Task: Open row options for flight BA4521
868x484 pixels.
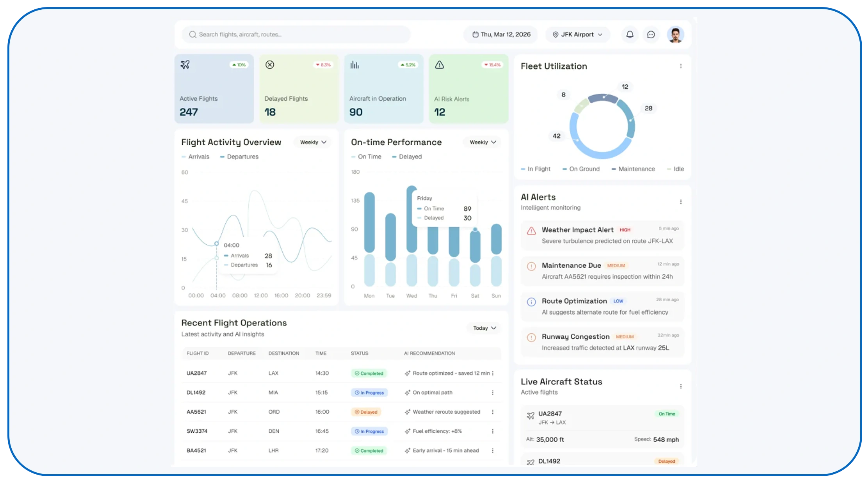Action: tap(493, 451)
